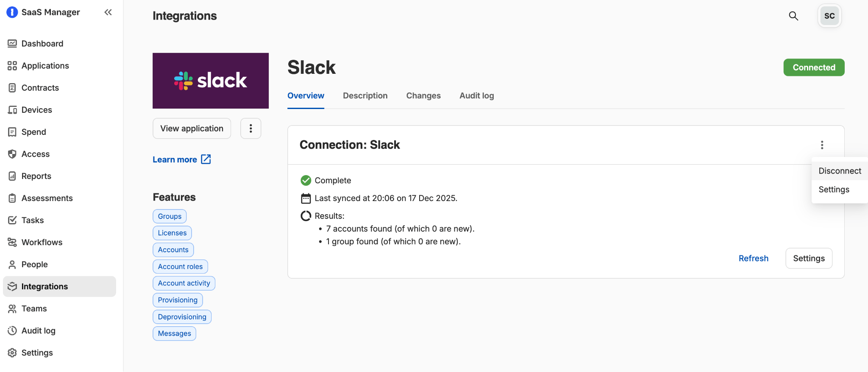Click the View application button

pos(192,129)
